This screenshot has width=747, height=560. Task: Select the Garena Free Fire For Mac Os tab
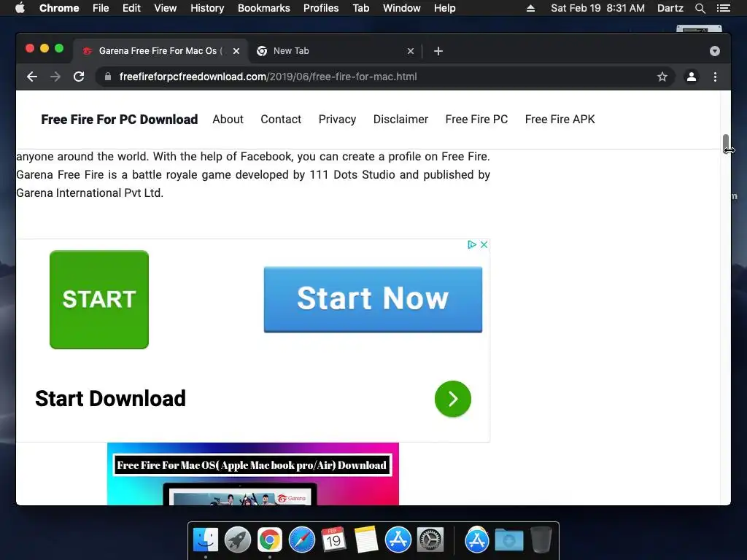coord(160,51)
